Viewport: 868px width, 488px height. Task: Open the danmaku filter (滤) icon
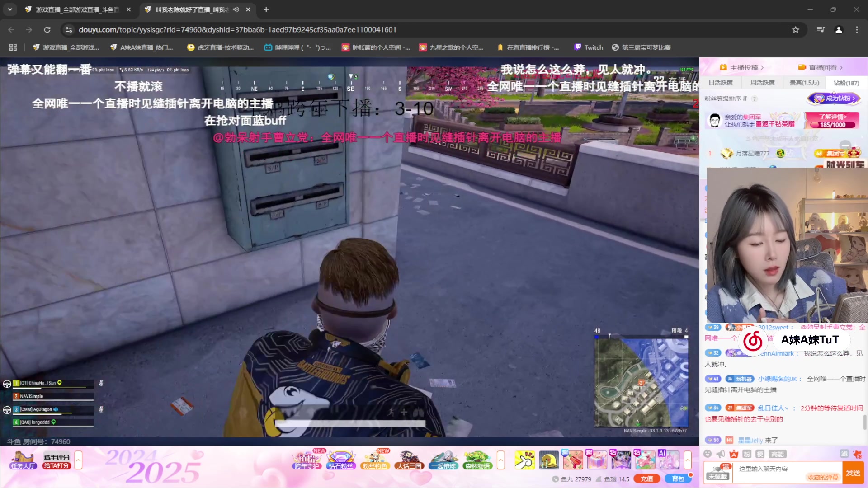coord(844,453)
